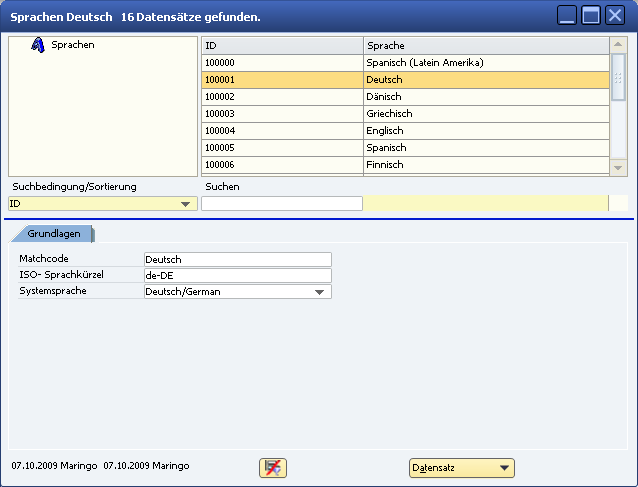Switch to the Grundlagen tab
The height and width of the screenshot is (487, 638).
click(x=53, y=233)
